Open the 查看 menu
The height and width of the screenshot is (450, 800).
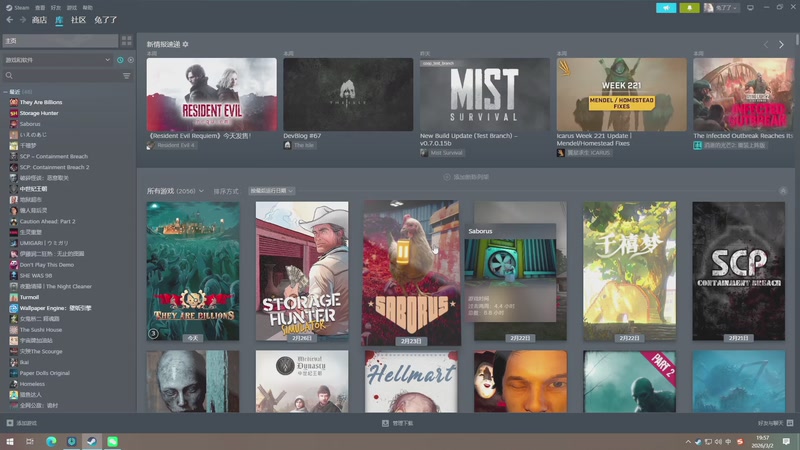coord(40,8)
